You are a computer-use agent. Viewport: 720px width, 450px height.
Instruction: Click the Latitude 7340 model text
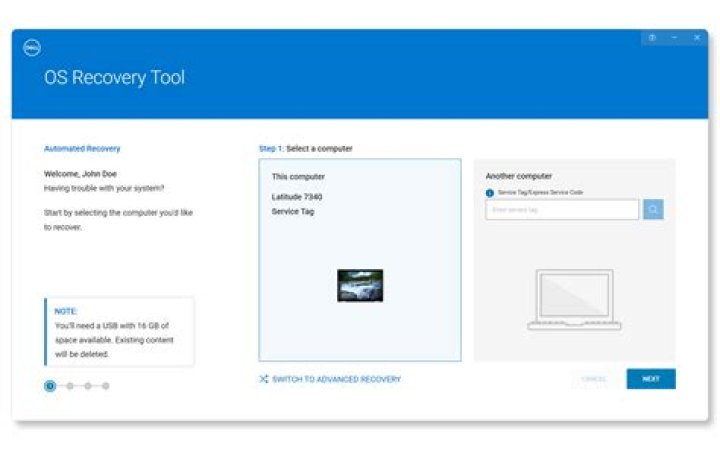tap(297, 197)
